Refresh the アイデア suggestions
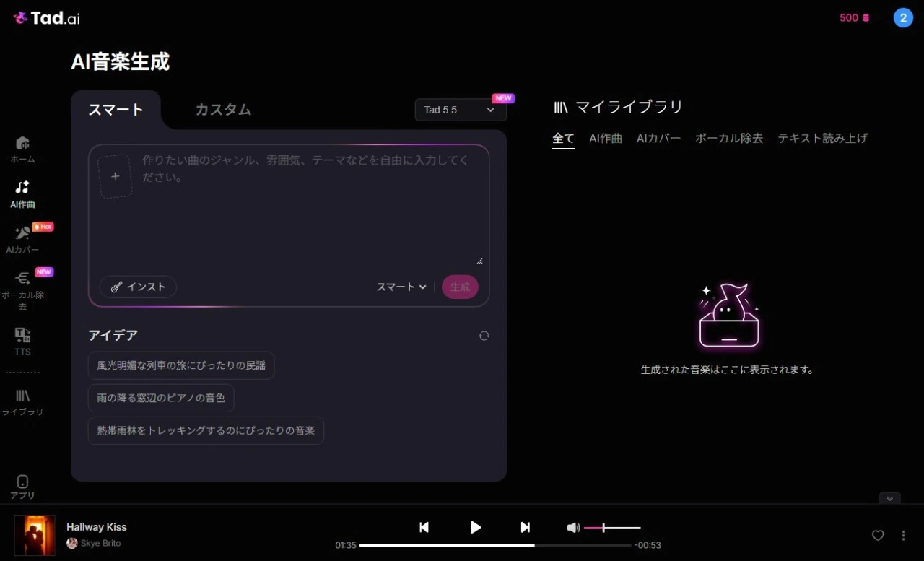The width and height of the screenshot is (924, 561). click(x=484, y=336)
